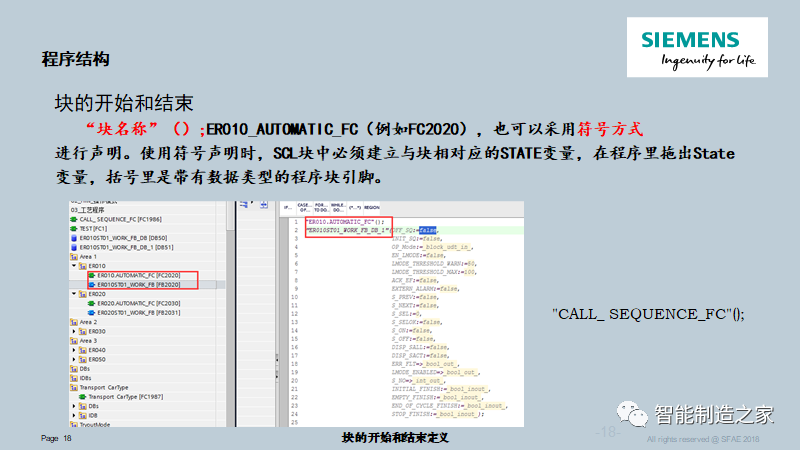The image size is (800, 450).
Task: Select ER010ST01_WORK_FB [FB2020] in the tree
Action: 138,285
